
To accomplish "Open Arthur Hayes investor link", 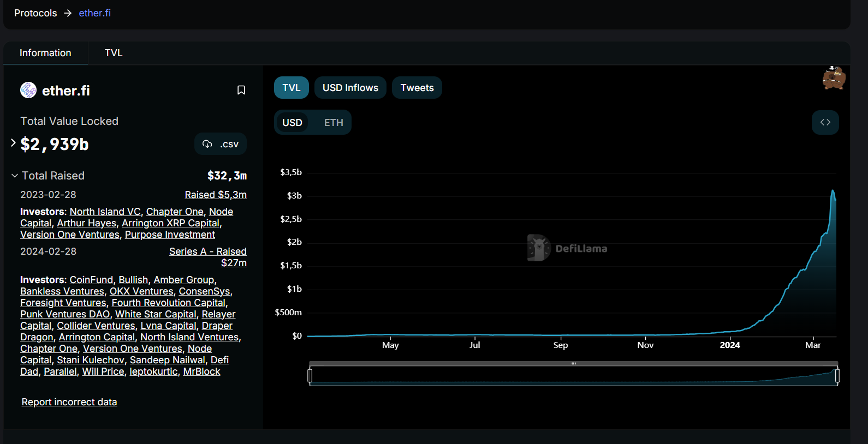I will pos(87,223).
